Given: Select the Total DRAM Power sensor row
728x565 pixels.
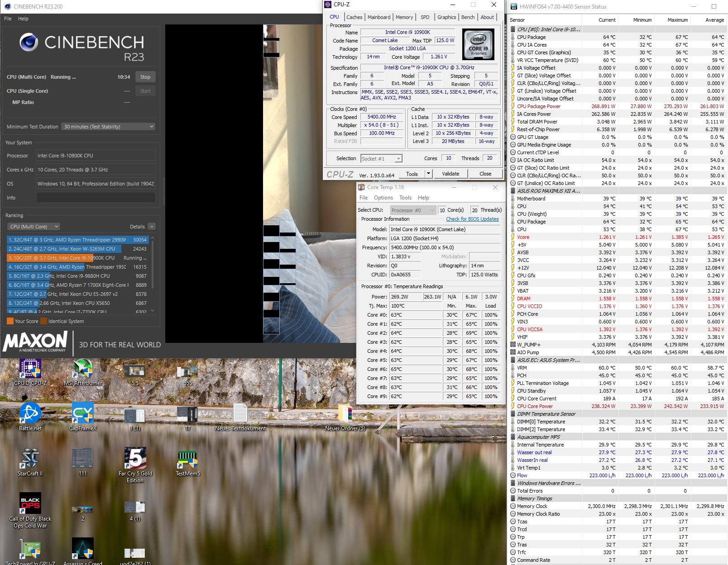Looking at the screenshot, I should 617,122.
